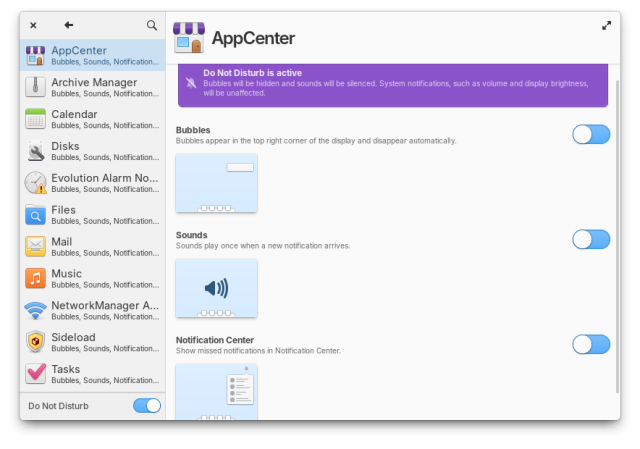The image size is (640, 449).
Task: Click the Bubbles heading text
Action: [x=193, y=130]
